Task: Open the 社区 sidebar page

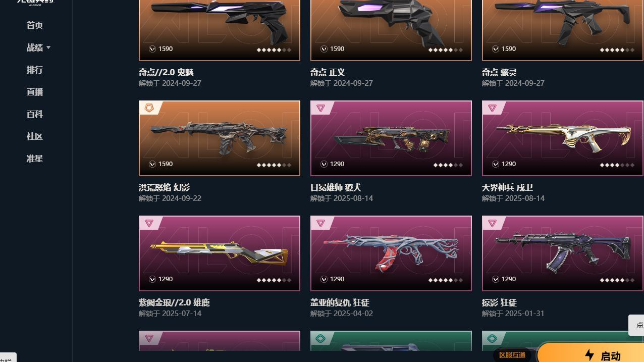Action: tap(35, 136)
